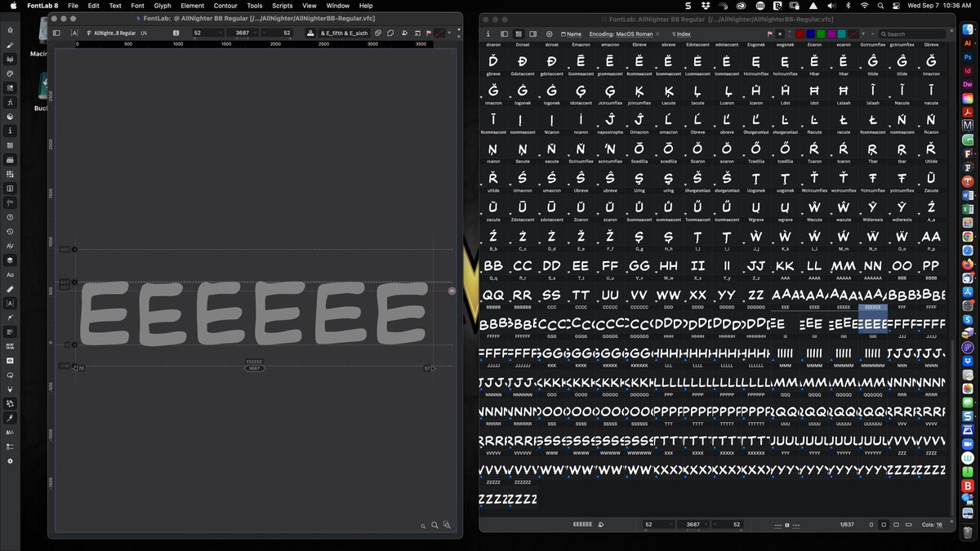Click zoom in magnifier in glyph window
The height and width of the screenshot is (551, 980).
pos(434,525)
